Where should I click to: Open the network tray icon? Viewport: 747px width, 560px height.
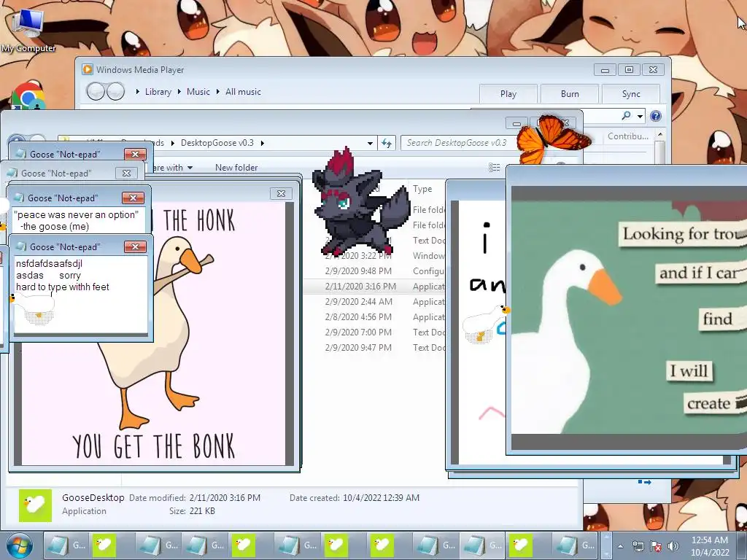click(x=638, y=546)
